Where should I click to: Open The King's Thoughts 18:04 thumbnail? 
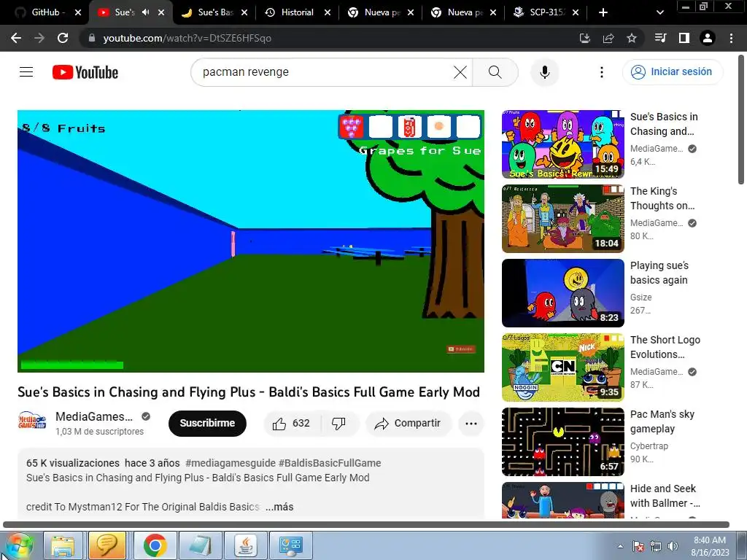coord(562,219)
